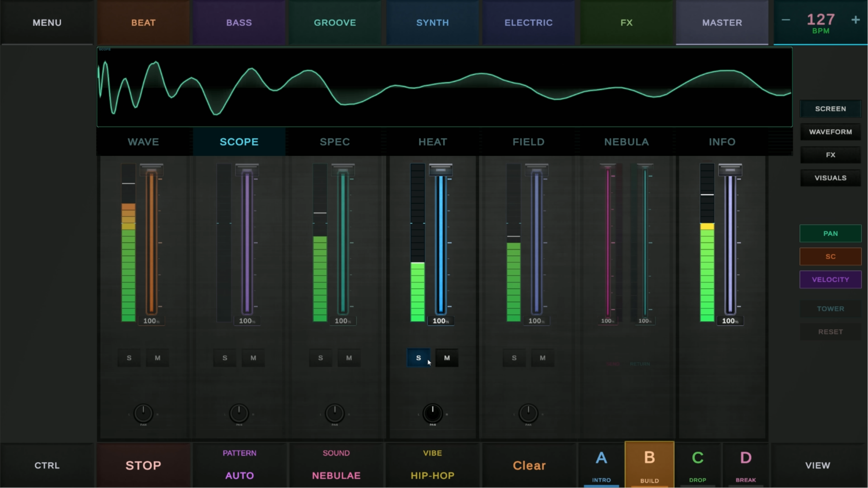Switch to the BEAT tab

[x=143, y=22]
